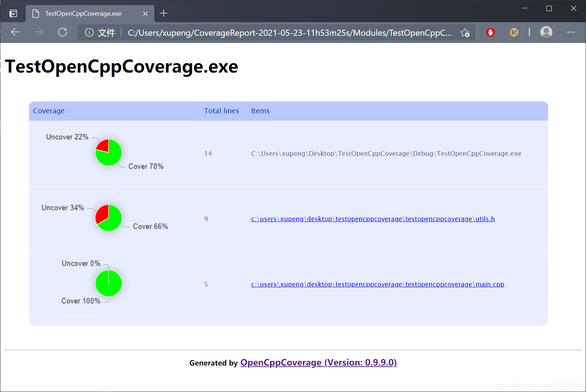This screenshot has width=586, height=392.
Task: Open the utils.h coverage link
Action: [x=373, y=219]
